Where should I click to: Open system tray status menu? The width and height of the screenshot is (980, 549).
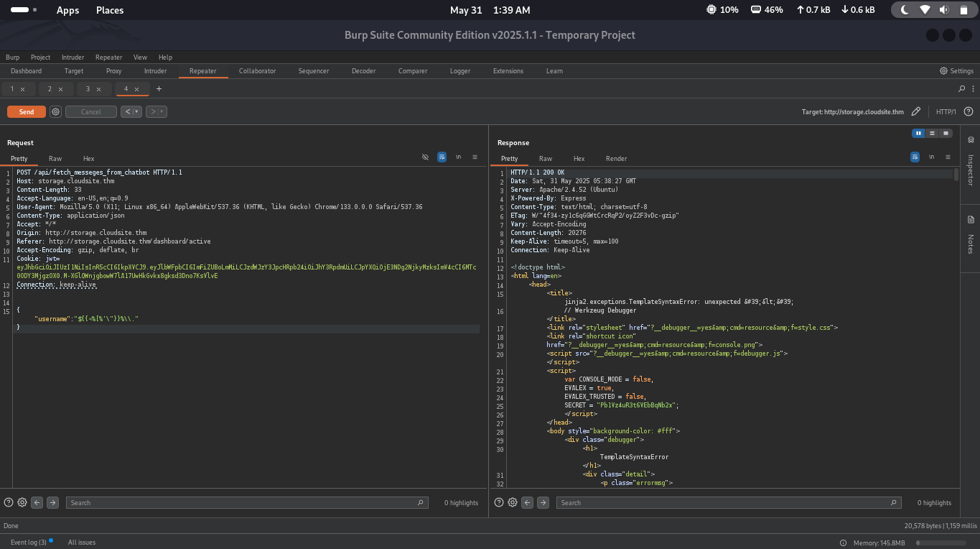(934, 10)
